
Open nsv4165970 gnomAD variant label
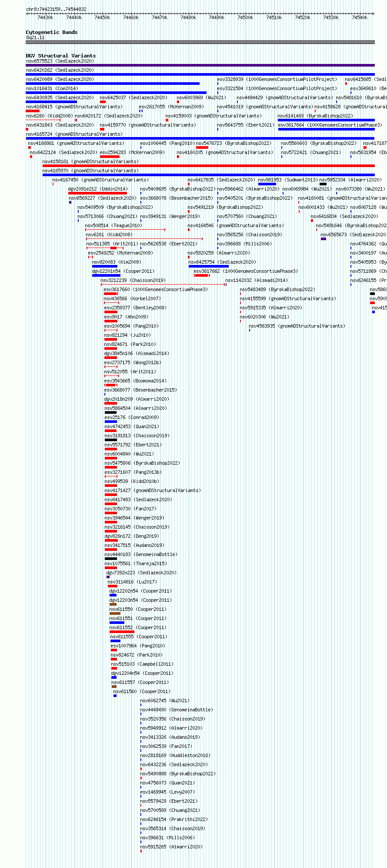[x=90, y=171]
